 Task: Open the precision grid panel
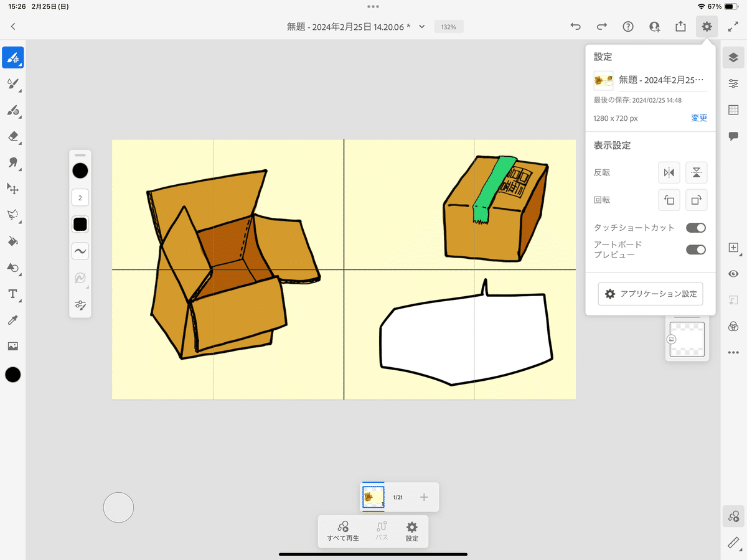[x=733, y=110]
